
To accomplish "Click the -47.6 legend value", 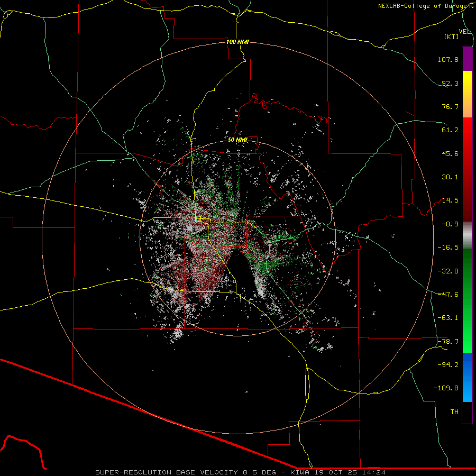I will [448, 295].
